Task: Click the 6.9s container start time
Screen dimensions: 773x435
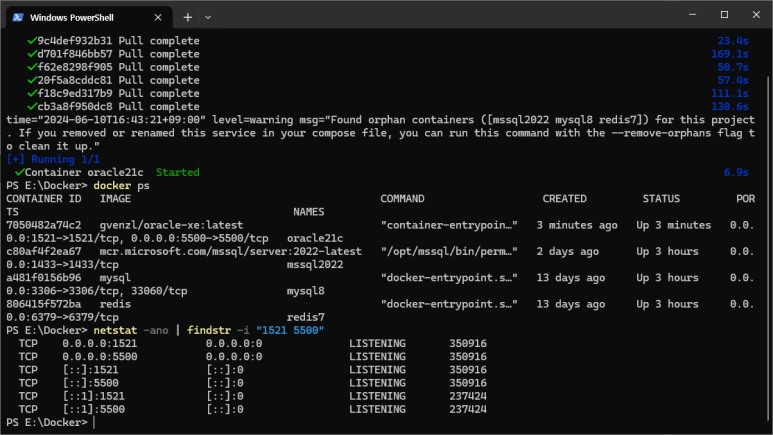Action: 736,173
